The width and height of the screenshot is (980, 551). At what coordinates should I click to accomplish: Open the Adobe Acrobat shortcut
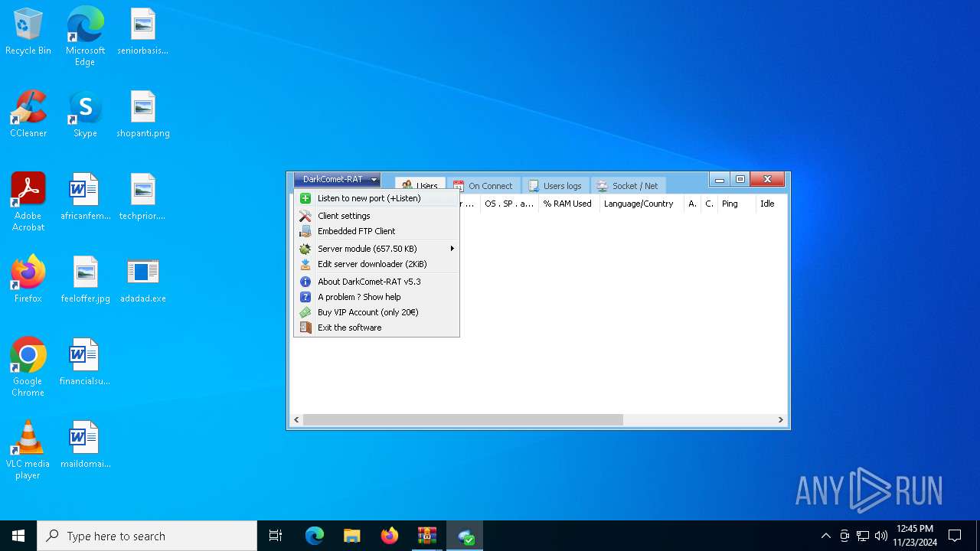(28, 202)
